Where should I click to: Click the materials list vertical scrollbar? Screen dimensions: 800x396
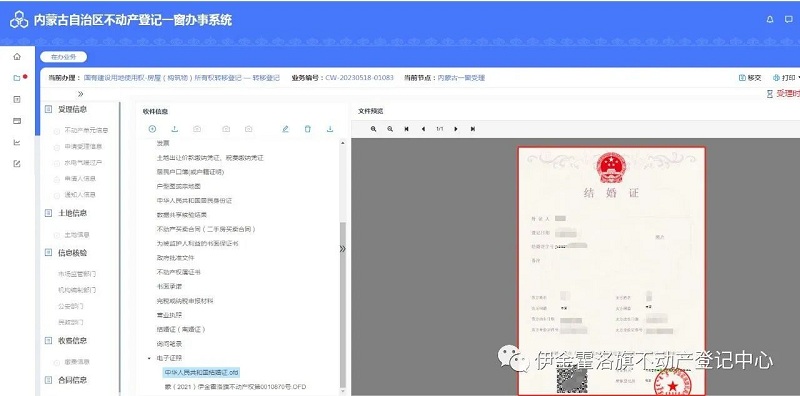[343, 305]
